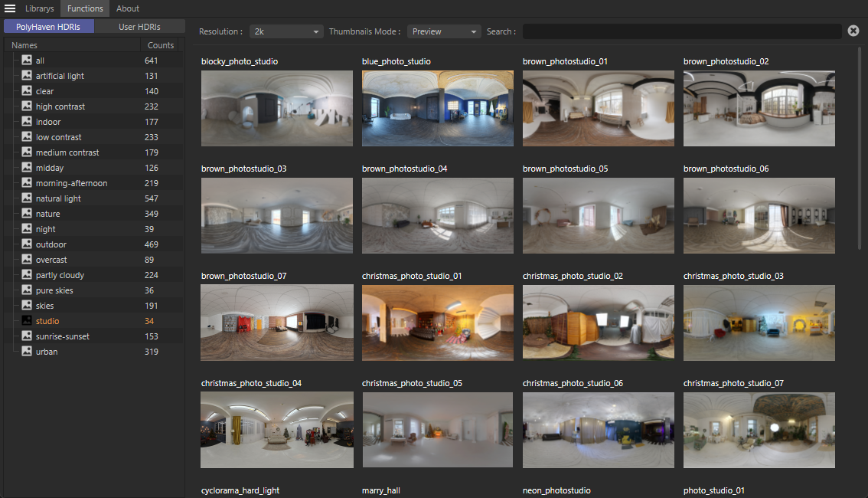This screenshot has width=868, height=498.
Task: Select the 'studio' category name
Action: coord(47,321)
